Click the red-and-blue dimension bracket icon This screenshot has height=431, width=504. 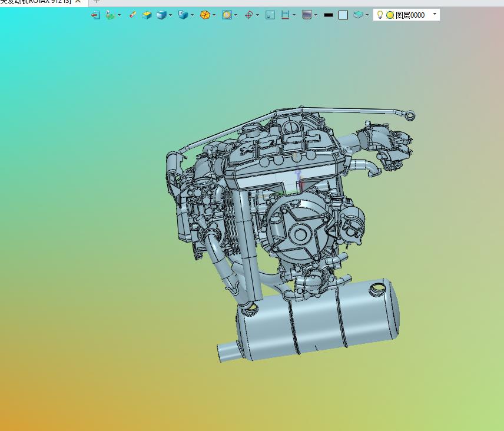(285, 15)
